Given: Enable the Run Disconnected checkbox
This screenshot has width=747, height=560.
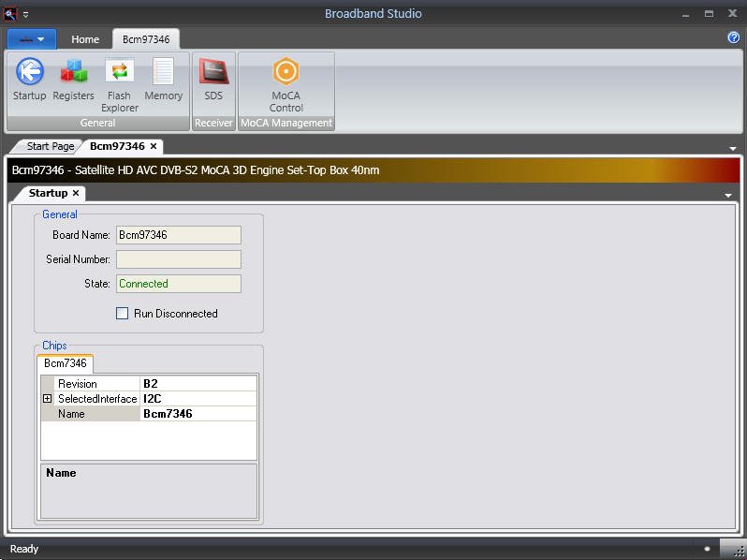Looking at the screenshot, I should tap(122, 314).
